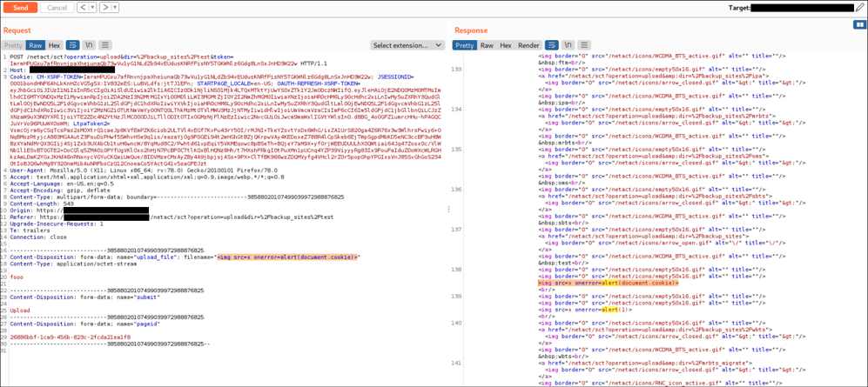Switch Request view to Raw tab
This screenshot has width=868, height=387.
[x=36, y=45]
